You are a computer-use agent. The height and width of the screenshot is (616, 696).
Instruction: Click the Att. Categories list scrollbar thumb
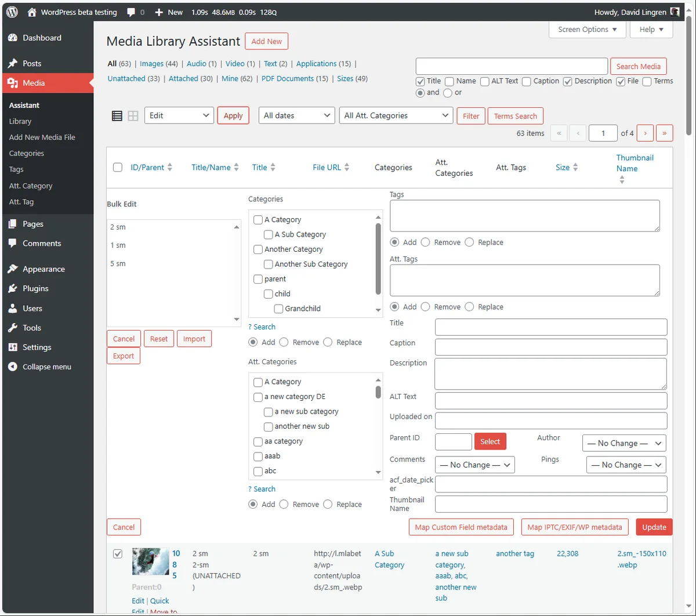379,392
